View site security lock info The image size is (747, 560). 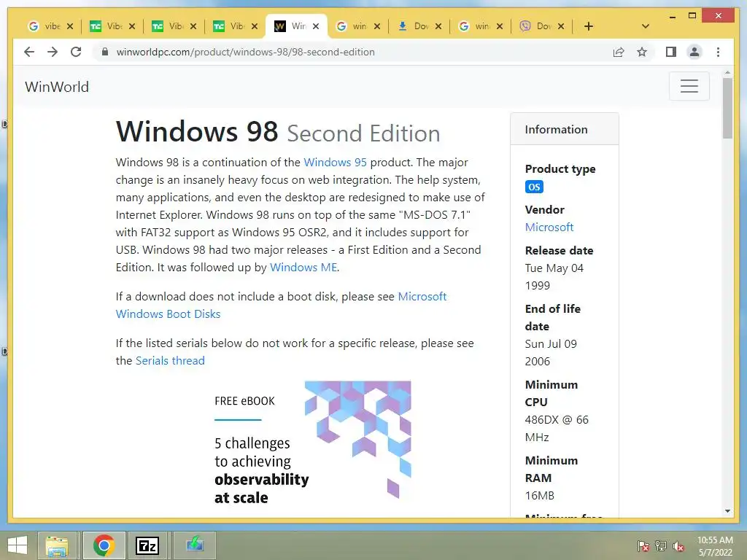[x=105, y=52]
